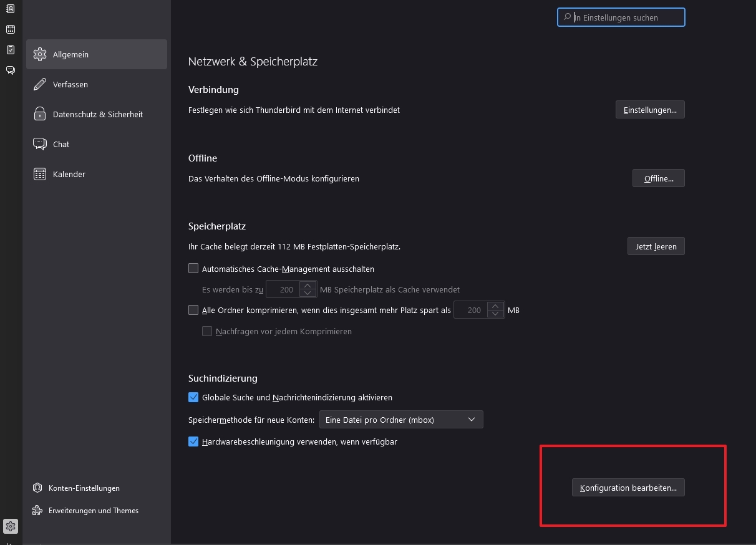Viewport: 756px width, 545px height.
Task: Switch to the Kalender settings category
Action: pos(69,174)
